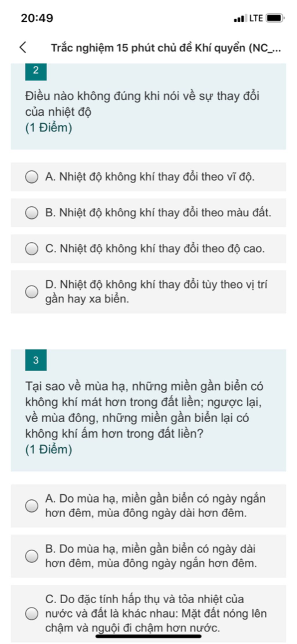Tap question 2 text about nhiệt độ

click(x=142, y=104)
